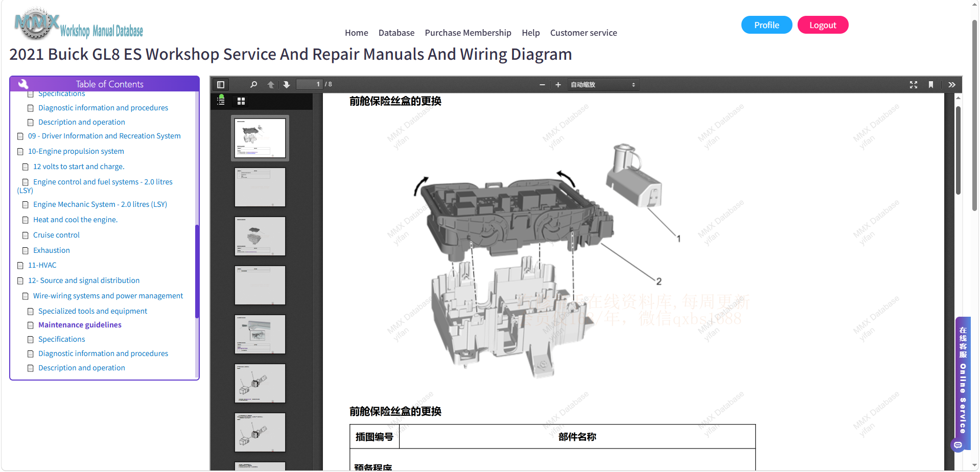
Task: Select page 1 thumbnail
Action: point(260,138)
